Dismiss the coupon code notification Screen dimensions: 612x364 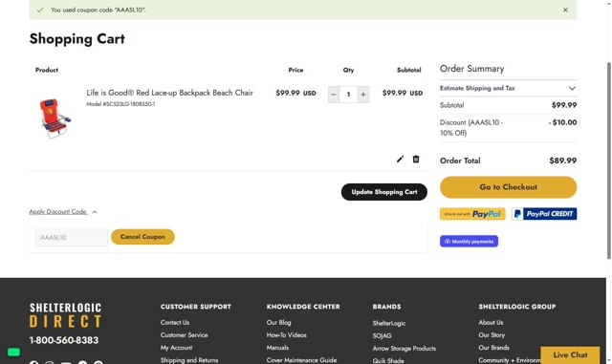tap(565, 10)
